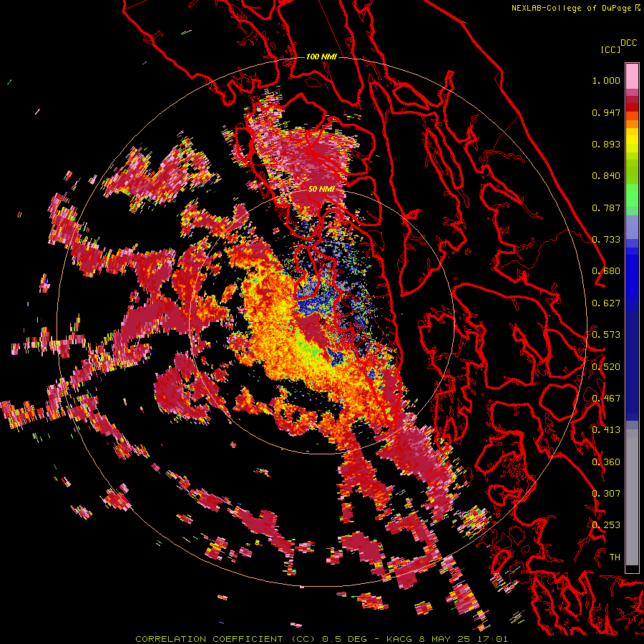The width and height of the screenshot is (644, 644).
Task: Select the 0.680 scale value
Action: coord(606,271)
